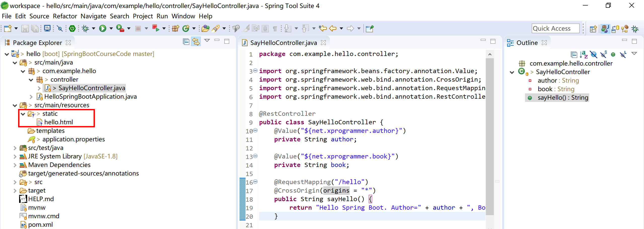
Task: Click the New Java Class icon
Action: tap(186, 29)
